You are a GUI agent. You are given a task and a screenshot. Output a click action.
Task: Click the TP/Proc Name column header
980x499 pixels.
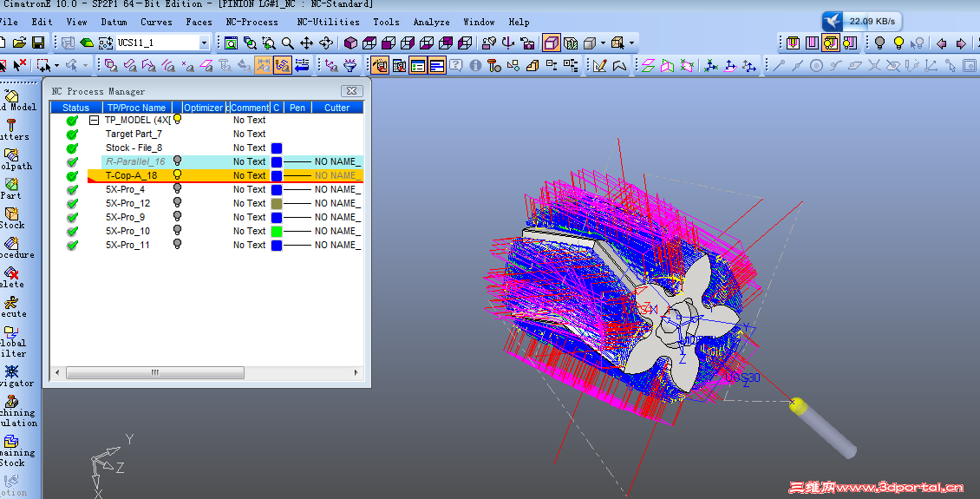tap(136, 108)
